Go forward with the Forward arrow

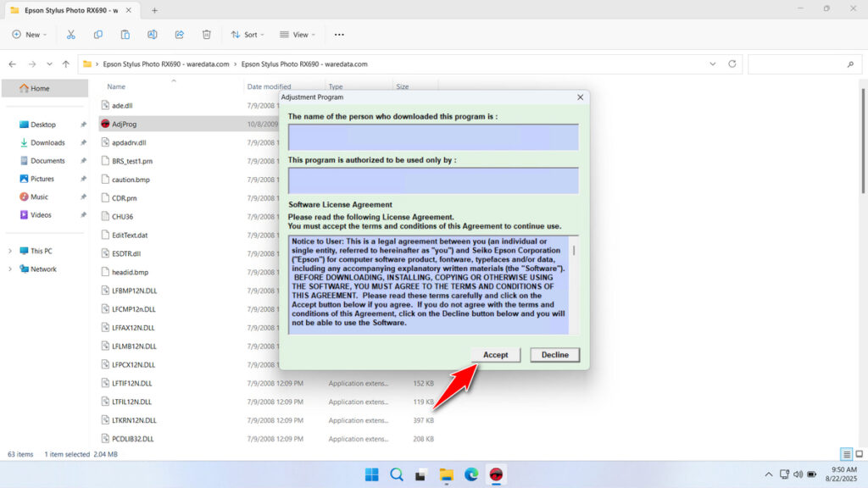32,64
